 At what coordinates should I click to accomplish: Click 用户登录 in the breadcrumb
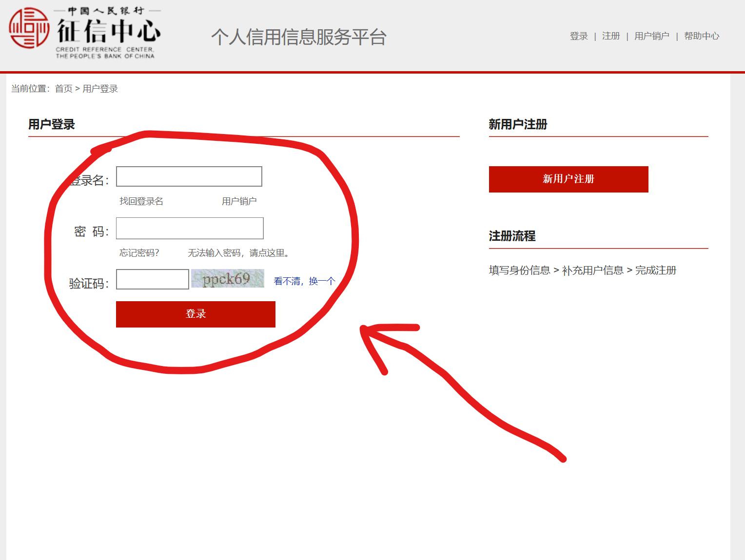(100, 89)
